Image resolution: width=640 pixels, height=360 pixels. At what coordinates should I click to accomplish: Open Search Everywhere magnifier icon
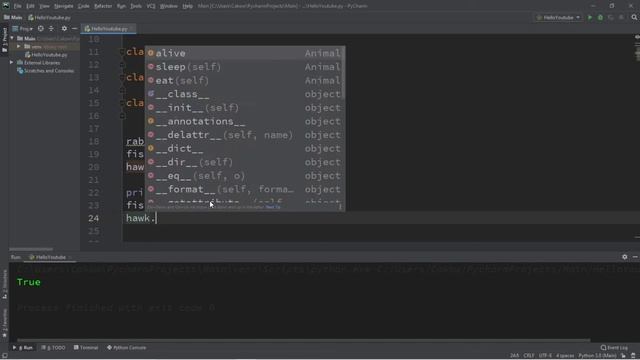point(634,18)
